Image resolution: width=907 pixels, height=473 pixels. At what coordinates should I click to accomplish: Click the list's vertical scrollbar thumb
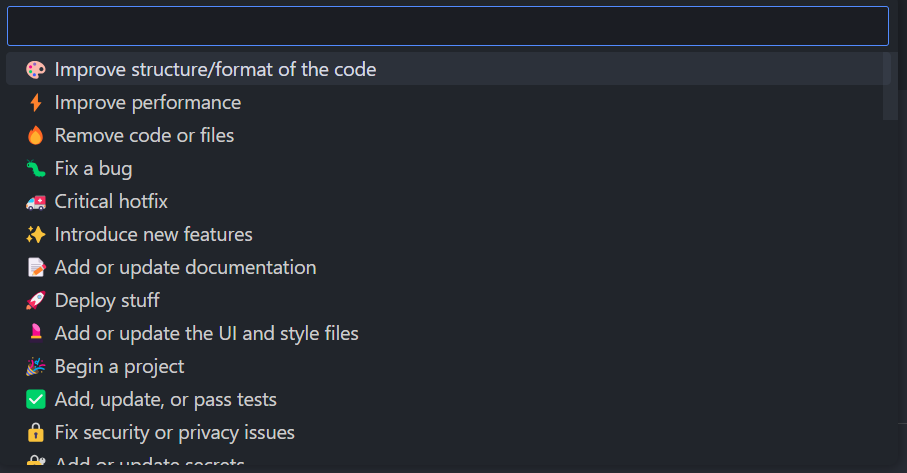click(890, 87)
